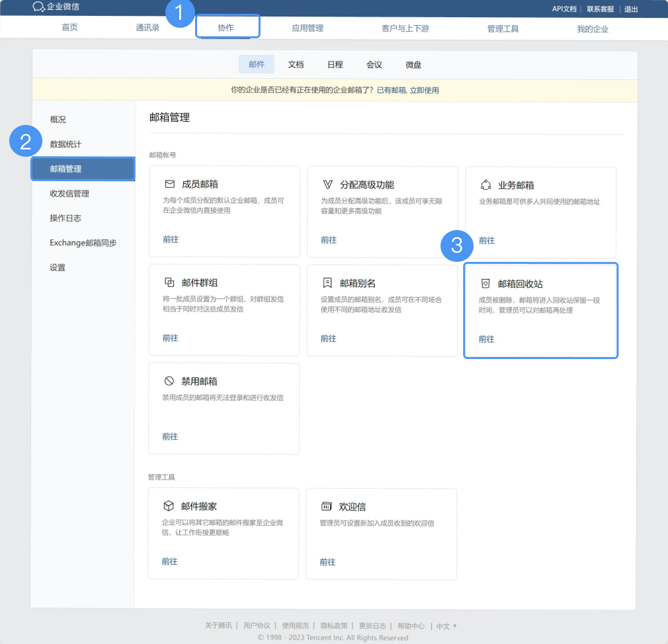Click 前往 link under 邮箱回收站

(x=486, y=339)
